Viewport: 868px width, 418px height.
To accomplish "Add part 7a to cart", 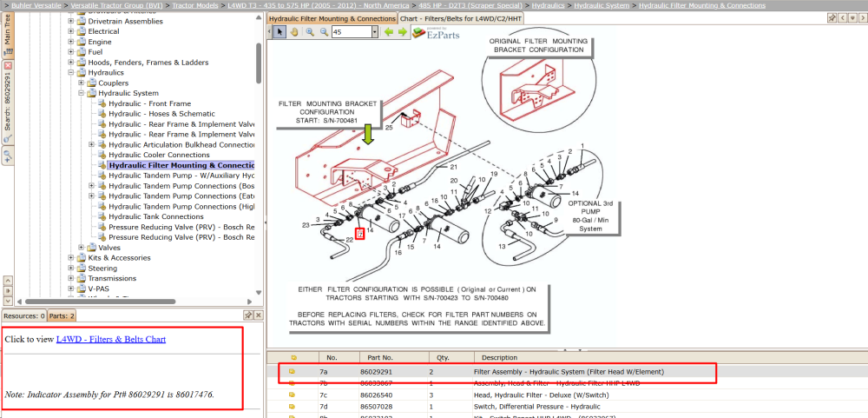I will pos(293,371).
